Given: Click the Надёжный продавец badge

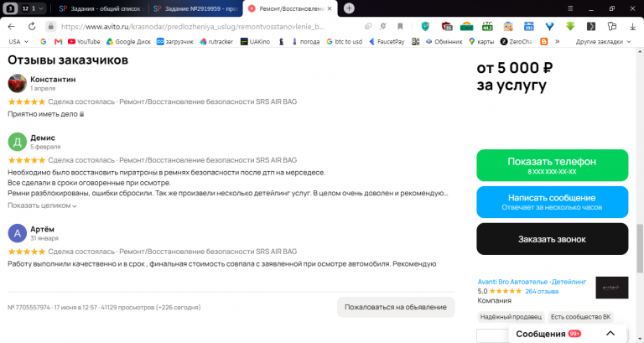Looking at the screenshot, I should [x=511, y=317].
